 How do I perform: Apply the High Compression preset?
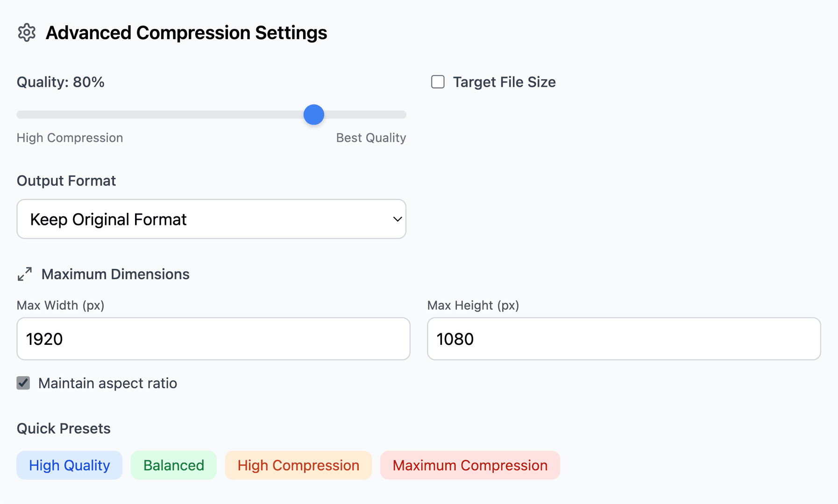pyautogui.click(x=298, y=465)
